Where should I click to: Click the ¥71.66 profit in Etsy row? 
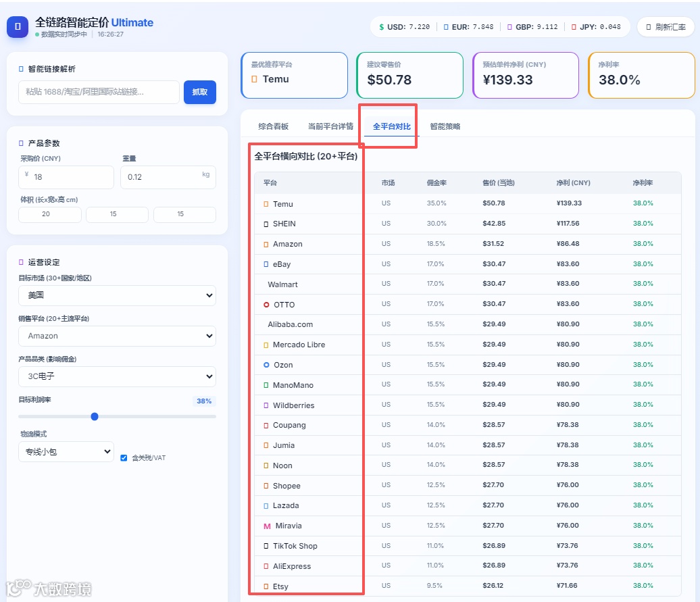pyautogui.click(x=567, y=586)
